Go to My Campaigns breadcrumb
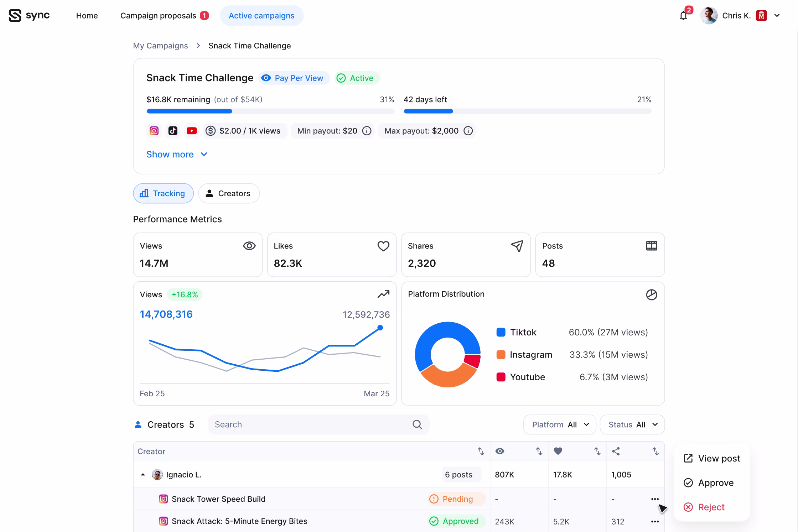 click(160, 46)
